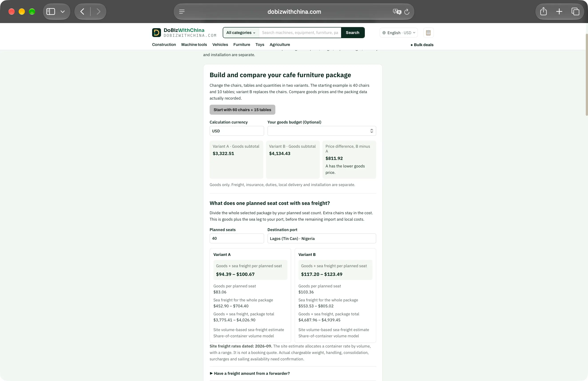Go back to the previous page
The width and height of the screenshot is (588, 381).
[x=82, y=12]
